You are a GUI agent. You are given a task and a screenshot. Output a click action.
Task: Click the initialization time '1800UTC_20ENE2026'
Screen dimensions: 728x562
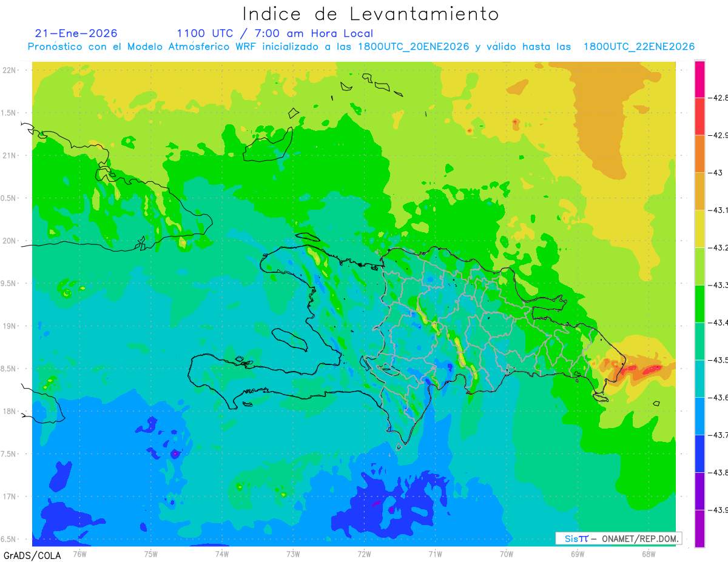click(414, 47)
